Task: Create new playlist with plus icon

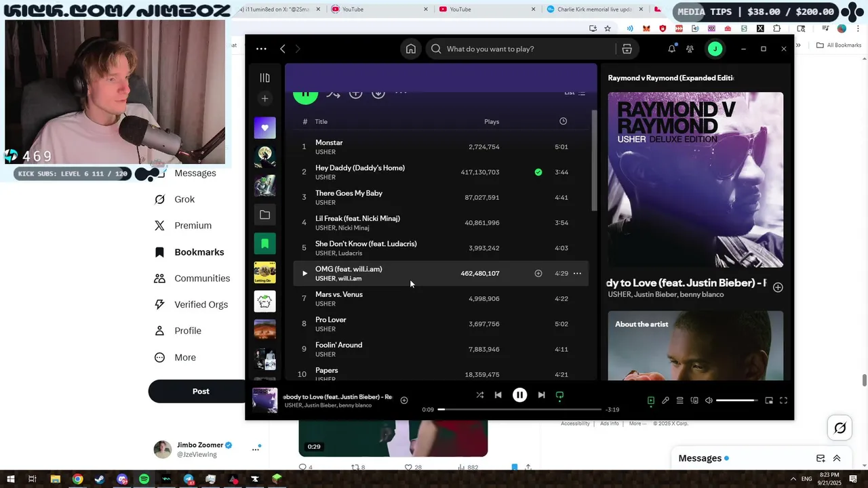Action: pyautogui.click(x=264, y=99)
